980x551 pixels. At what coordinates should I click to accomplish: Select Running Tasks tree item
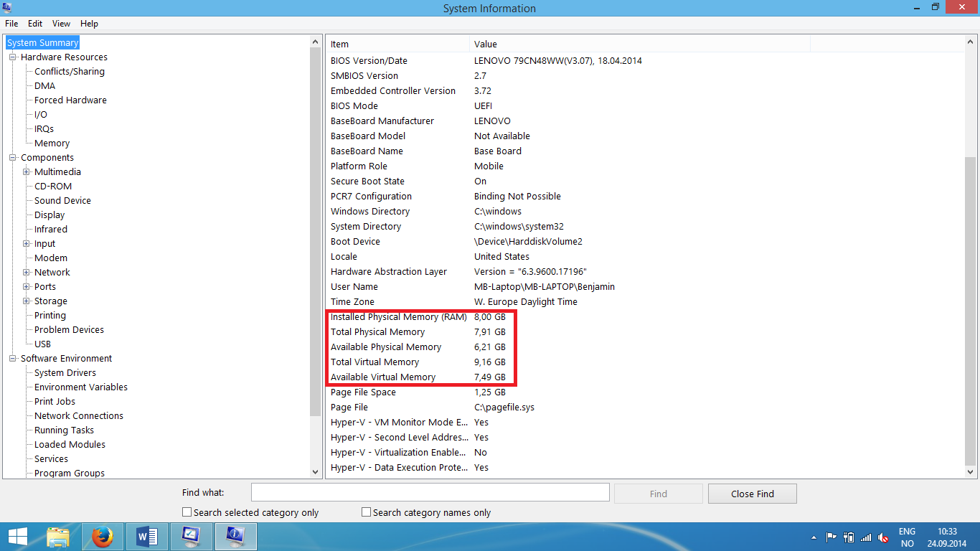(x=65, y=430)
